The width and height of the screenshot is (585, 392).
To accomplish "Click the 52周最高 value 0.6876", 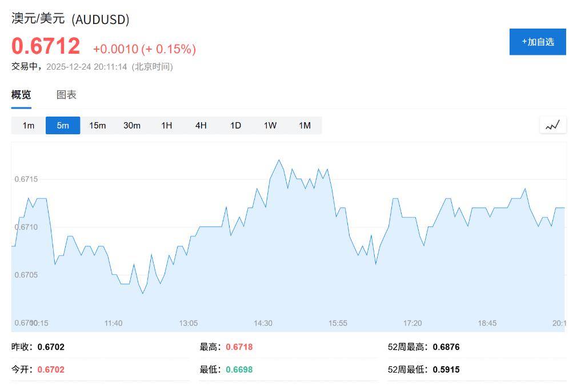I will (446, 347).
